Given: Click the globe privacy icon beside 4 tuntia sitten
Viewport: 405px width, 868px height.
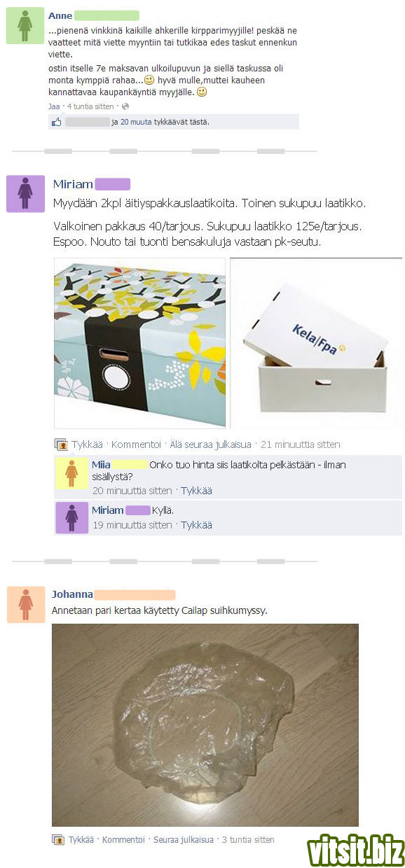Looking at the screenshot, I should [x=125, y=106].
